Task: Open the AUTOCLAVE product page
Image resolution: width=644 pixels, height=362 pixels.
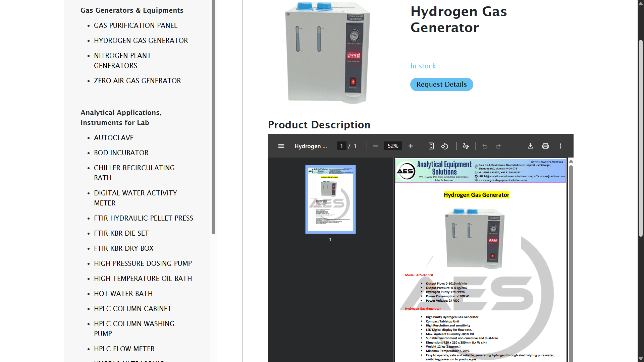Action: [x=114, y=137]
